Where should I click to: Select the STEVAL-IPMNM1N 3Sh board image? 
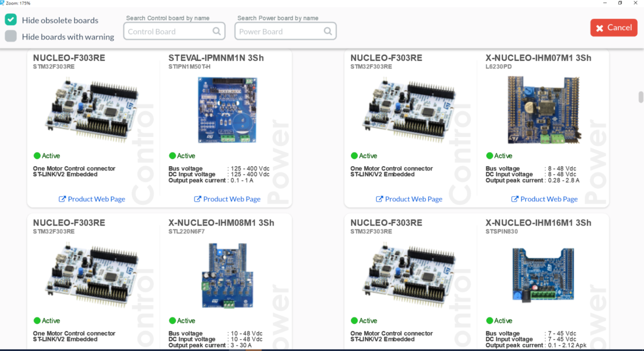click(x=227, y=109)
